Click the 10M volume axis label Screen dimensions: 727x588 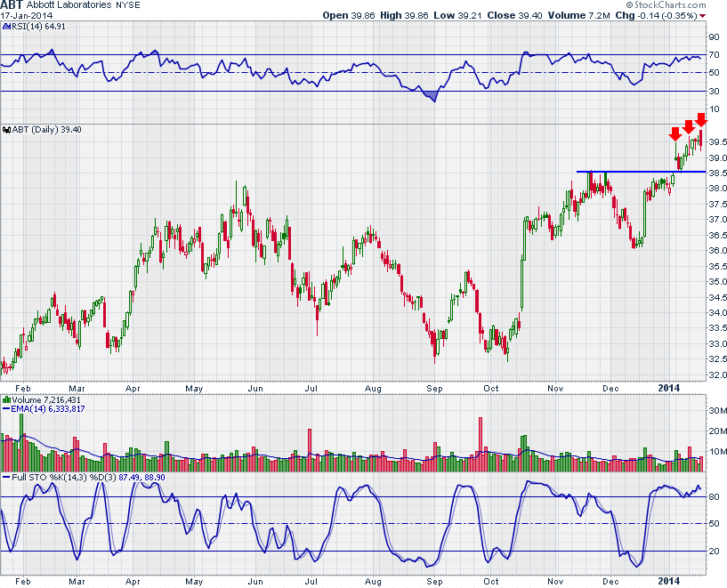point(718,451)
